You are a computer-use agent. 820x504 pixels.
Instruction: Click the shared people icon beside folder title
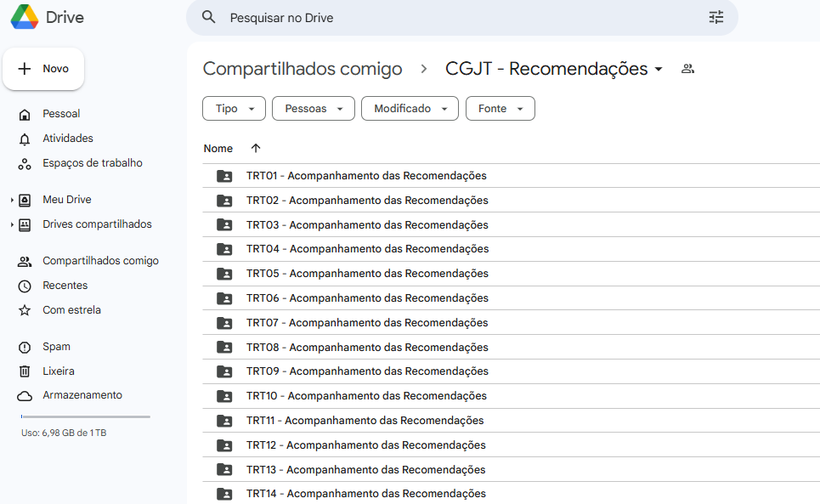tap(687, 69)
